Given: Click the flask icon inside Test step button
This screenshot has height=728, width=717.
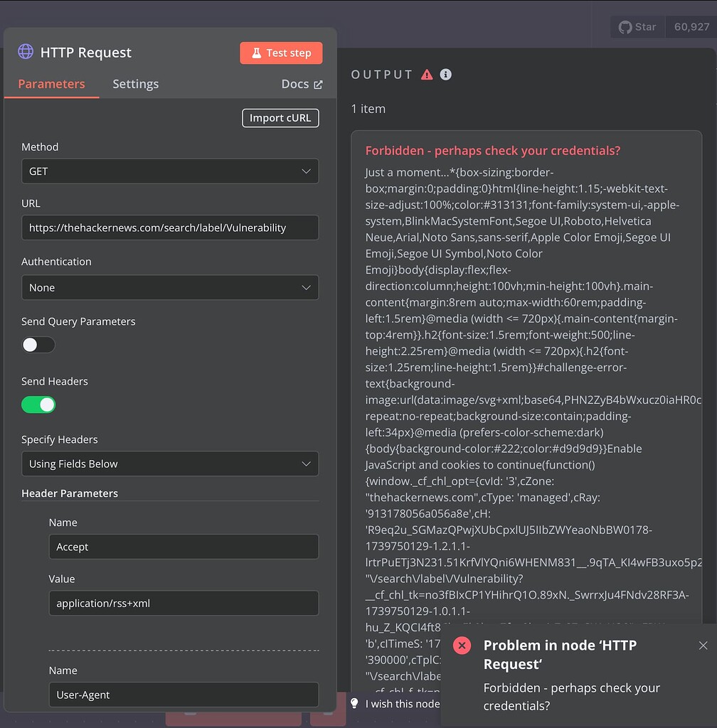Looking at the screenshot, I should click(256, 53).
